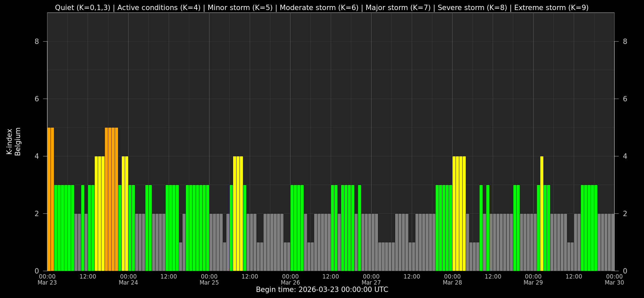
Task: Select the "Mar 30" date at the axis end
Action: tap(614, 283)
